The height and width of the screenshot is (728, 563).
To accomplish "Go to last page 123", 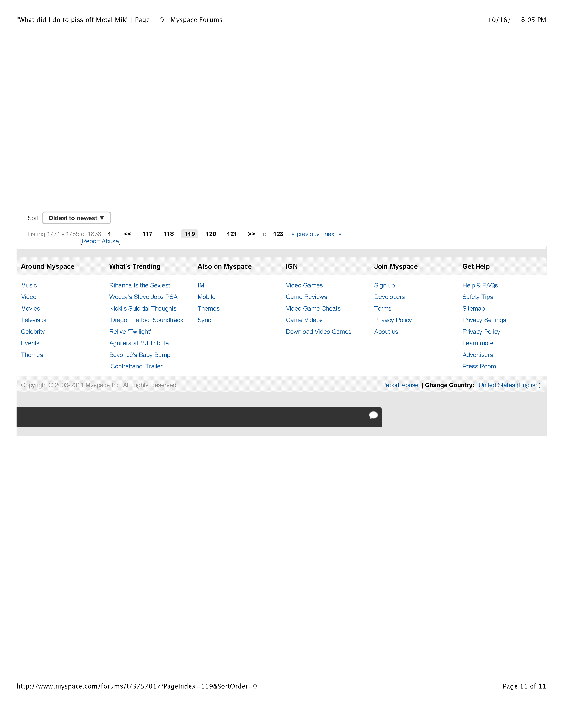I will [278, 234].
